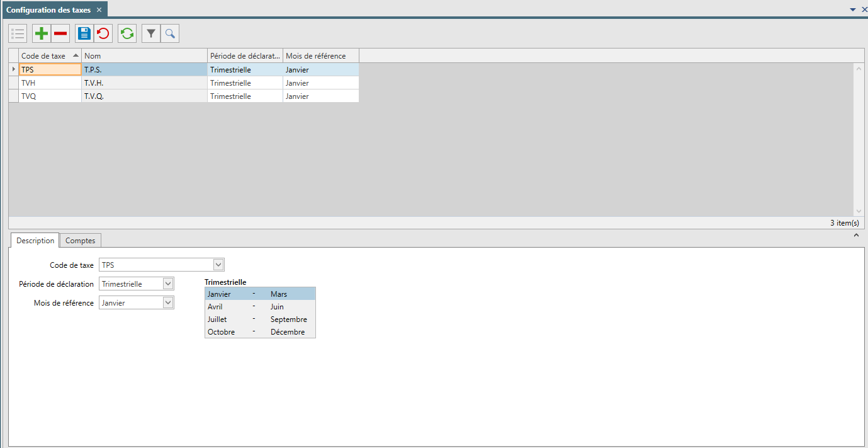The width and height of the screenshot is (868, 448).
Task: Close the Configuration des taxes tab
Action: click(99, 10)
